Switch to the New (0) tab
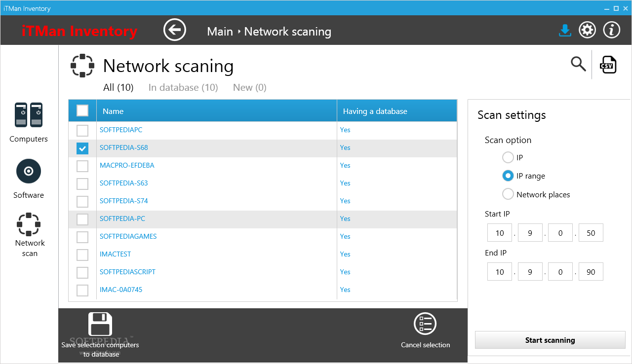 coord(250,87)
